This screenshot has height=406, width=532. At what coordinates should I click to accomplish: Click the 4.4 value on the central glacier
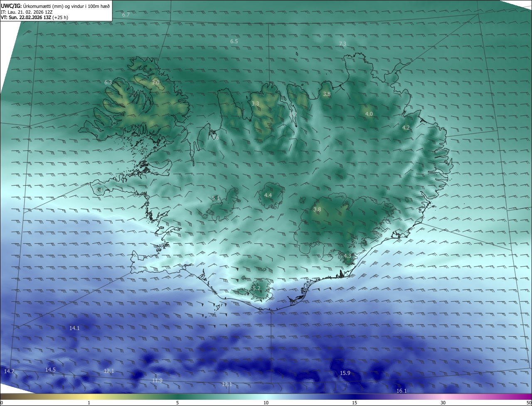(x=268, y=195)
